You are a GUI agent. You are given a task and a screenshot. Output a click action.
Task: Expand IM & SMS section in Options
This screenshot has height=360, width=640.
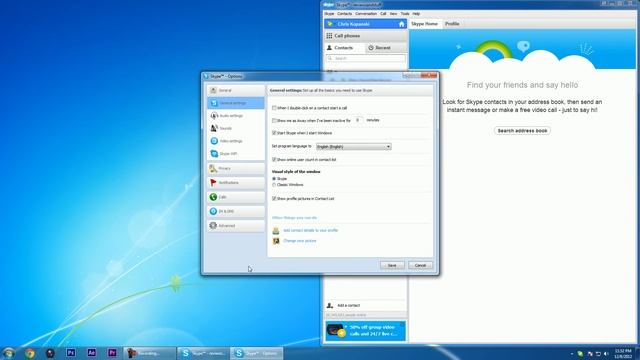pos(236,211)
